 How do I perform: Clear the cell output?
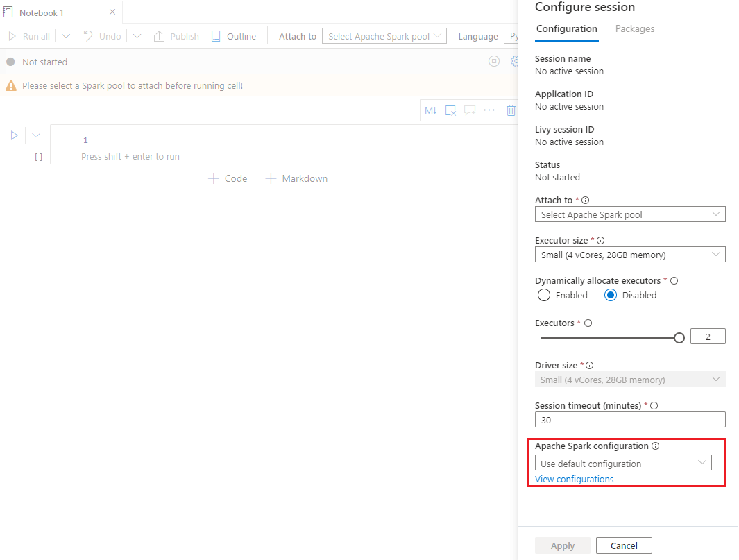coord(450,110)
